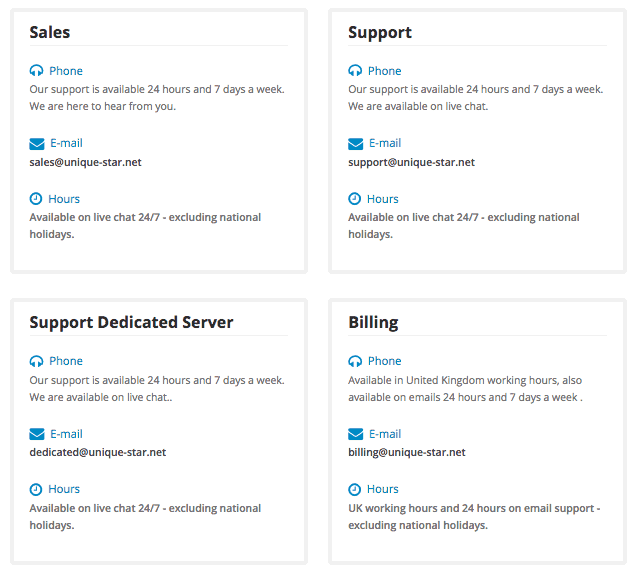Click clock icon in Support Dedicated Server card
Viewport: 636px width, 574px height.
click(x=36, y=489)
